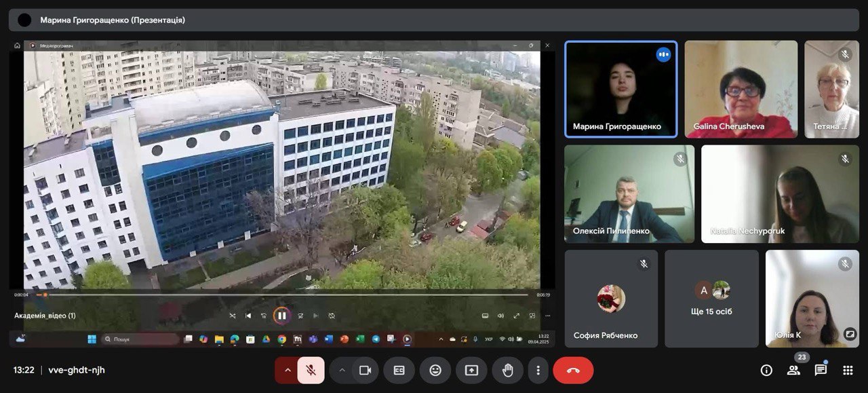Image resolution: width=868 pixels, height=393 pixels.
Task: Toggle the camera in the Meet toolbar
Action: click(365, 370)
